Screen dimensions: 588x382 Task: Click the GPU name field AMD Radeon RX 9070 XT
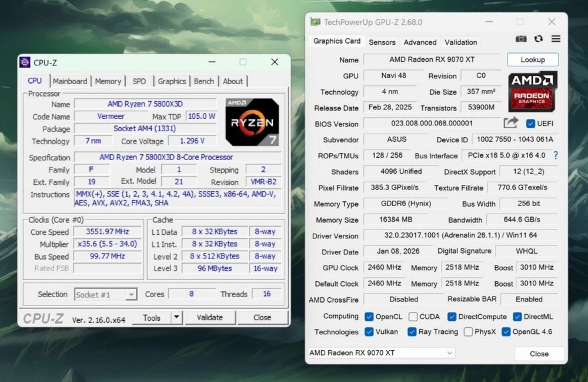pos(432,59)
